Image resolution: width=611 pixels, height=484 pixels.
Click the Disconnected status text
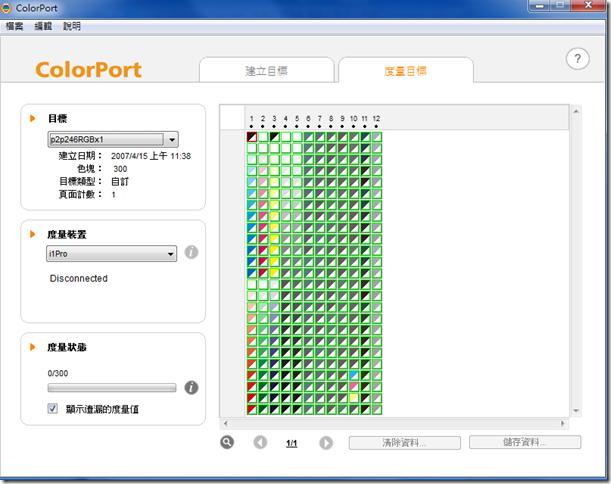tap(79, 278)
